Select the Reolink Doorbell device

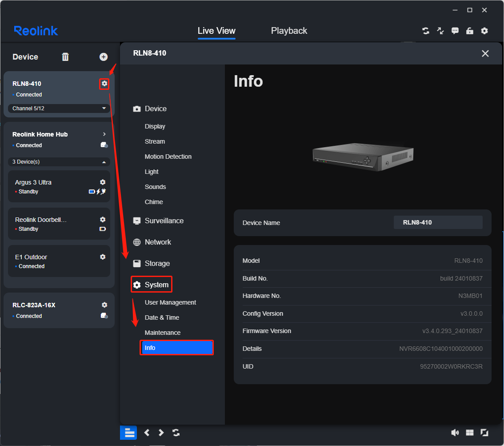pos(59,224)
